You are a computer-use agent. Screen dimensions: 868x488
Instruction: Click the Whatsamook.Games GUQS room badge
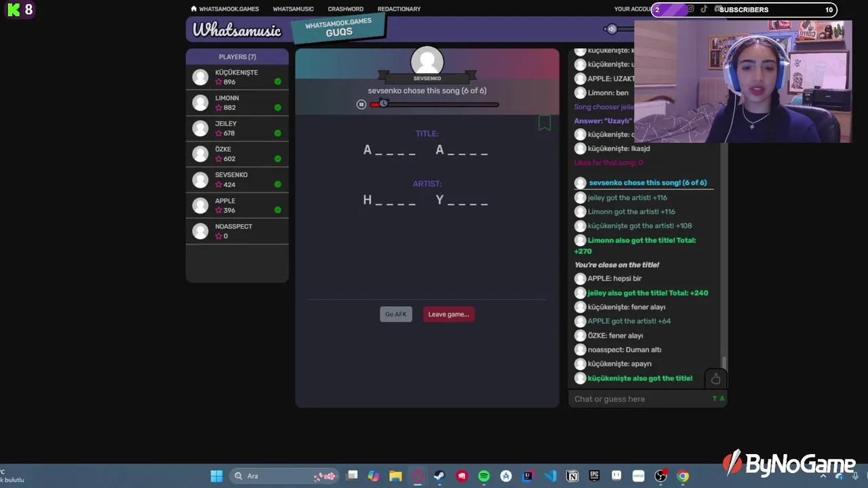click(338, 28)
